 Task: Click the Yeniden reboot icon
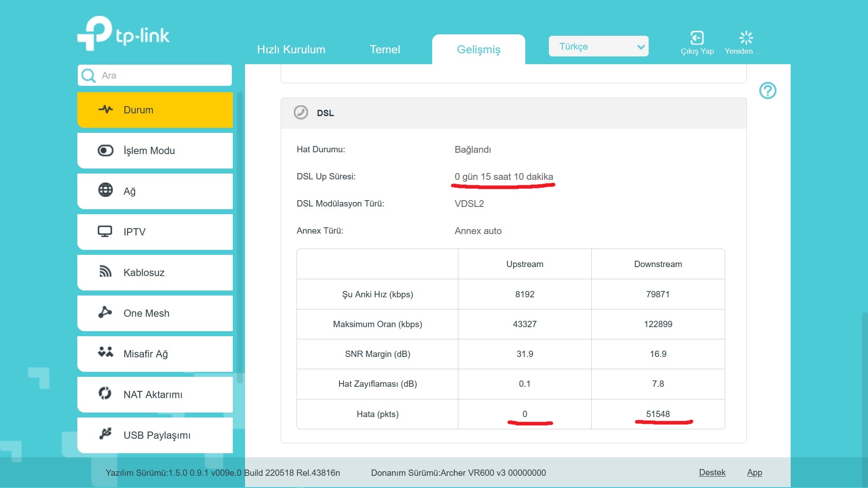click(745, 38)
